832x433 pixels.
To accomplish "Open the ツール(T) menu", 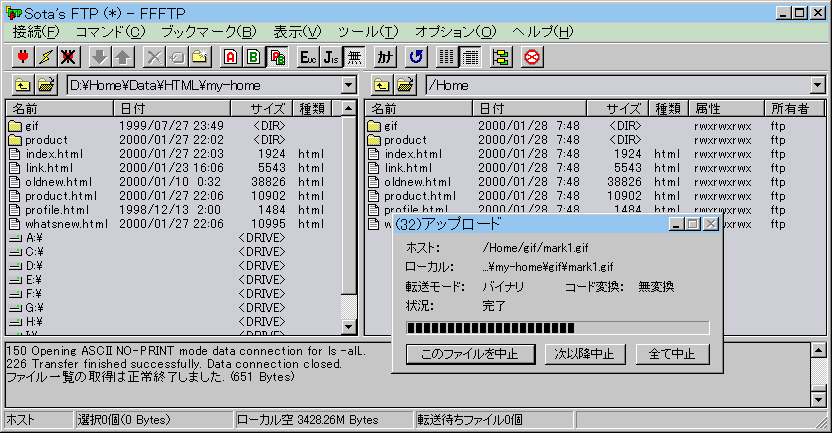I will (368, 32).
